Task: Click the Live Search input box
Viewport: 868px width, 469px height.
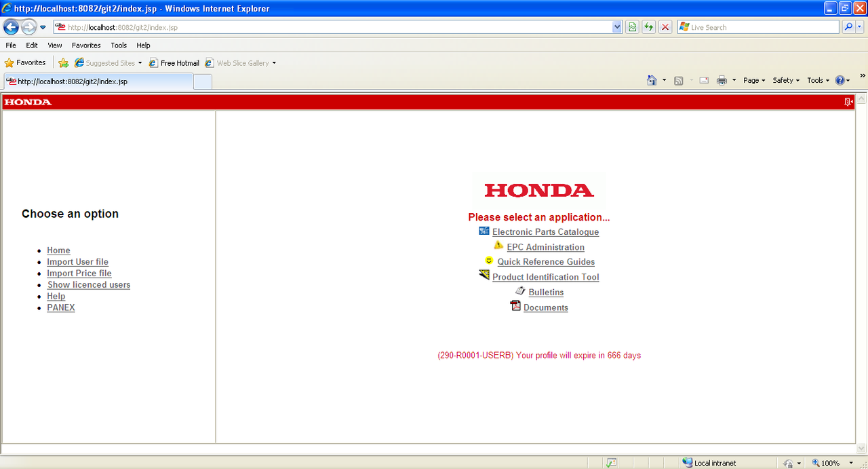Action: 758,27
